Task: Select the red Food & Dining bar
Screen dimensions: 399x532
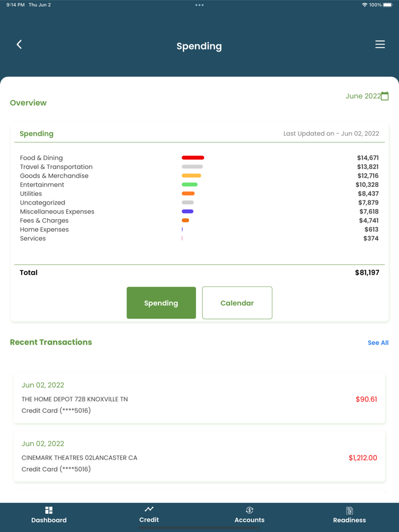Action: [x=193, y=158]
